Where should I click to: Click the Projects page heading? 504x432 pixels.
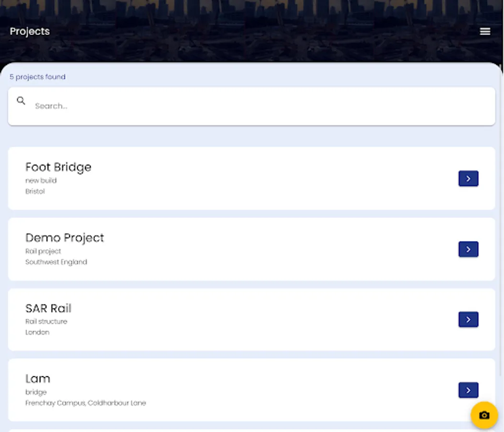click(30, 31)
